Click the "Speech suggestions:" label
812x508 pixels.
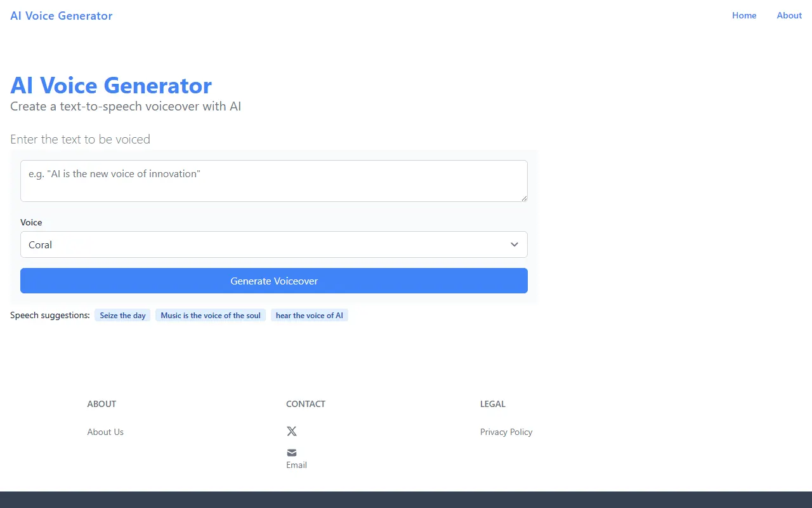pos(50,315)
